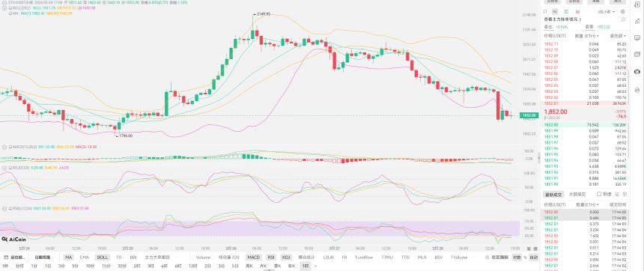
Task: Enable the BSV indicator
Action: pos(439,258)
